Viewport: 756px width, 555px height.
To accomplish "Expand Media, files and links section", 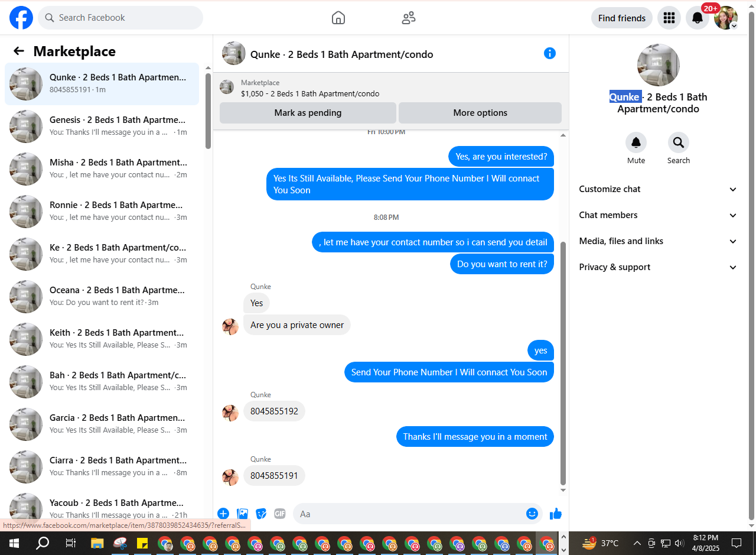I will 658,241.
